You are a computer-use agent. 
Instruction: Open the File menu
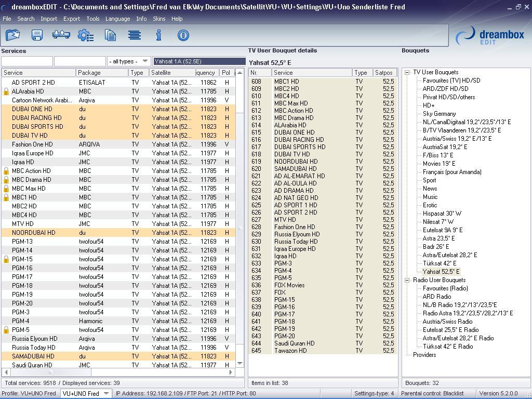tap(7, 19)
